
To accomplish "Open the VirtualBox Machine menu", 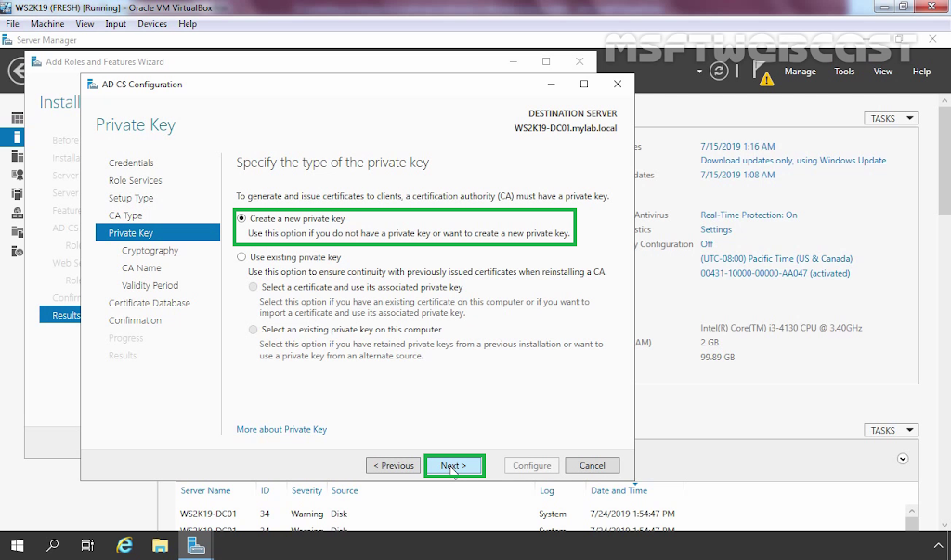I will [47, 23].
